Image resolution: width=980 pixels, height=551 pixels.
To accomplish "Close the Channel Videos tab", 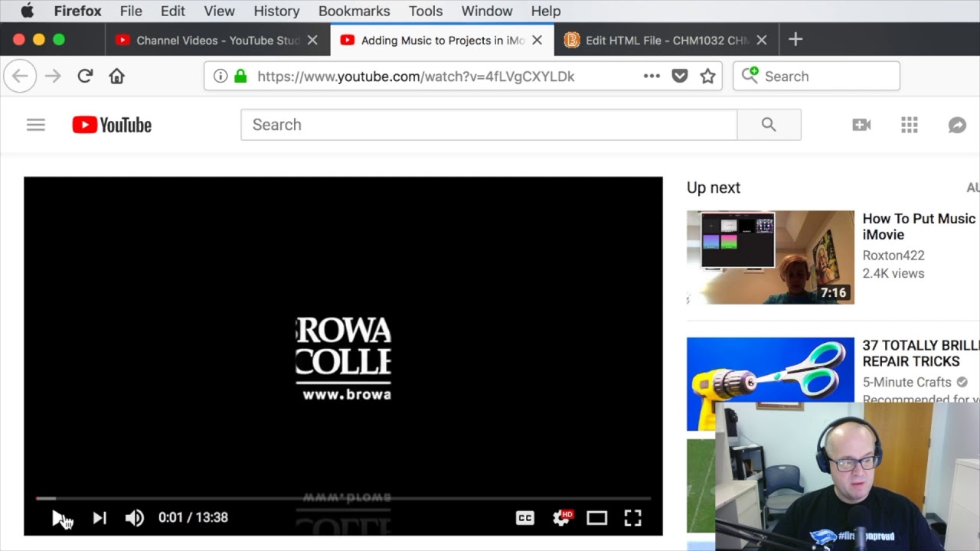I will 312,40.
